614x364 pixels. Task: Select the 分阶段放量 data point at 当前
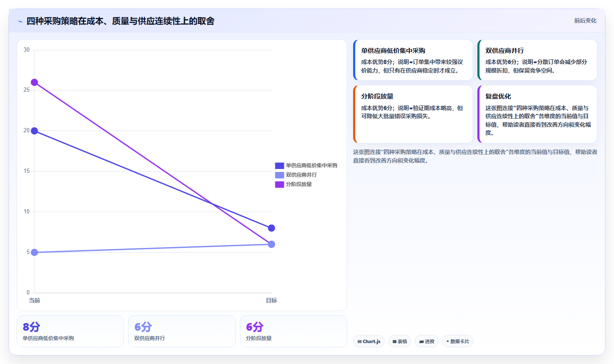[x=34, y=82]
